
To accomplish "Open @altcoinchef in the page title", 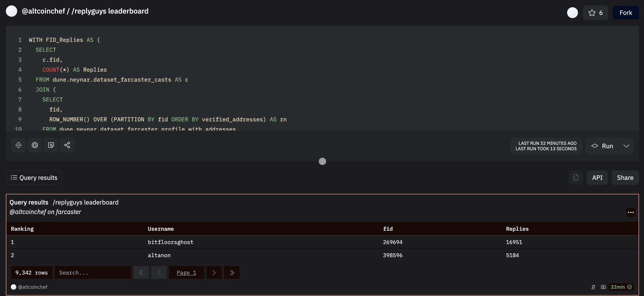I will coord(43,11).
